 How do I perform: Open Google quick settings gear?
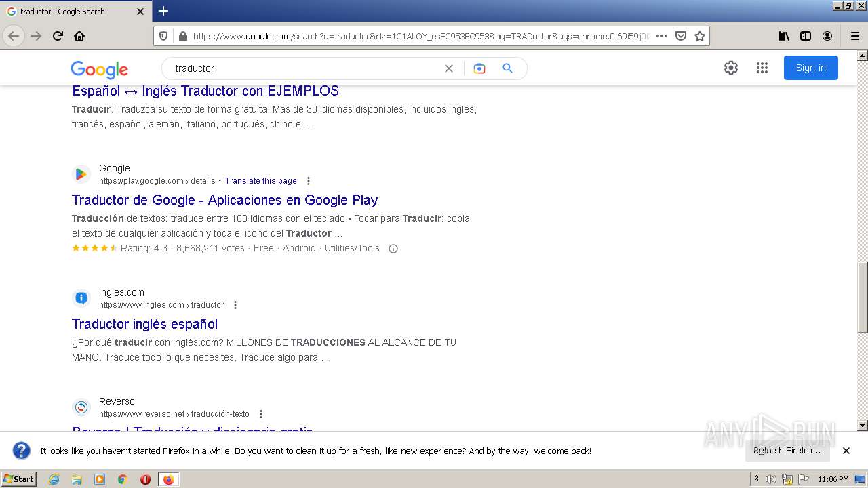pyautogui.click(x=730, y=68)
